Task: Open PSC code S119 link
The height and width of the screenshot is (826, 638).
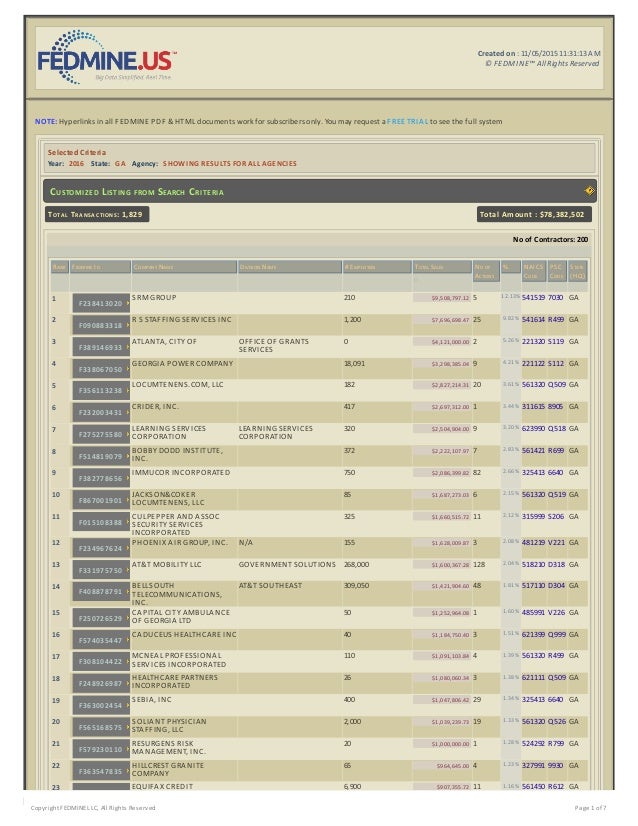Action: coord(556,342)
